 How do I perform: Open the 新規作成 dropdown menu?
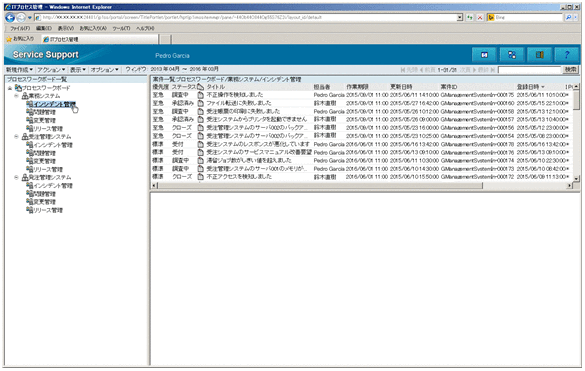[x=19, y=69]
